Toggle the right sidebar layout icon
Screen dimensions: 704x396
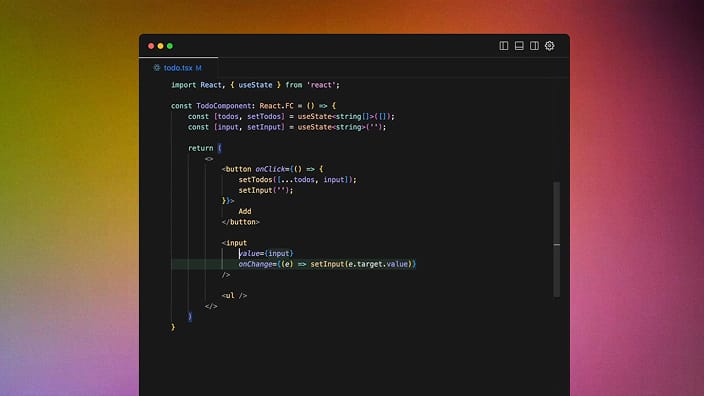tap(534, 46)
